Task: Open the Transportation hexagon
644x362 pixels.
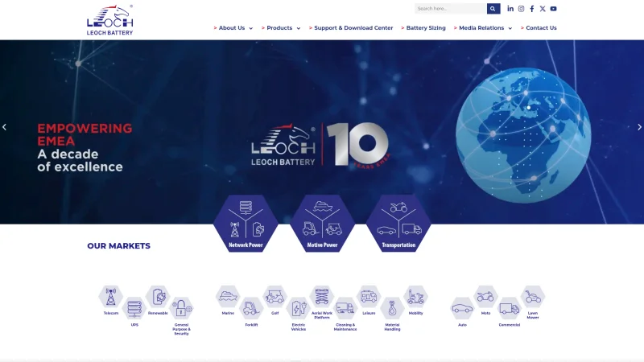Action: [x=398, y=224]
